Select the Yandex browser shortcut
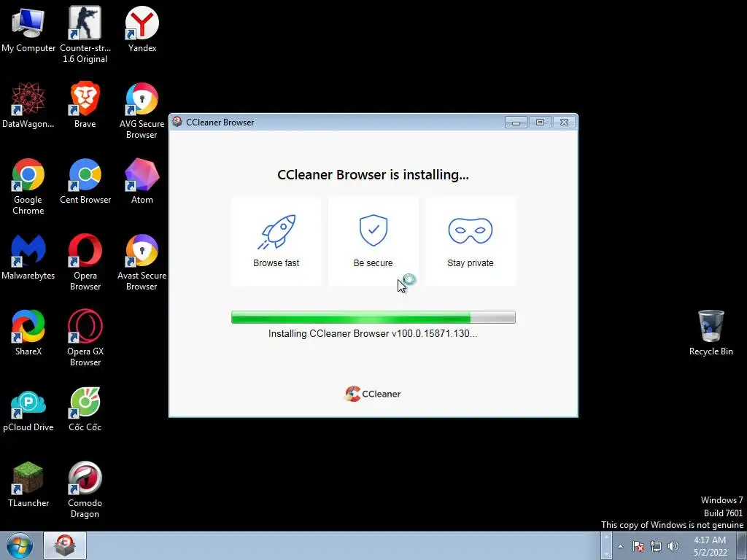 tap(142, 29)
